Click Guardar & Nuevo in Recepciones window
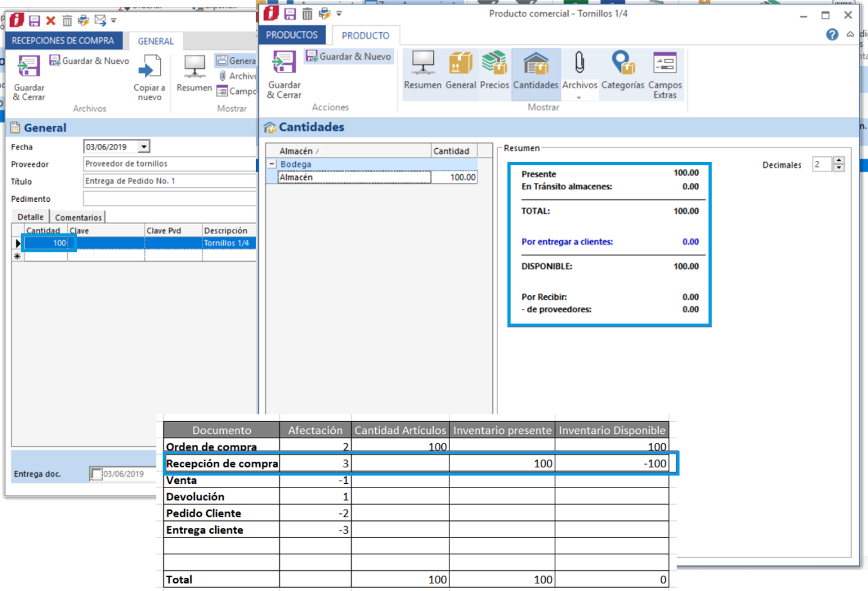The height and width of the screenshot is (591, 868). pos(90,61)
